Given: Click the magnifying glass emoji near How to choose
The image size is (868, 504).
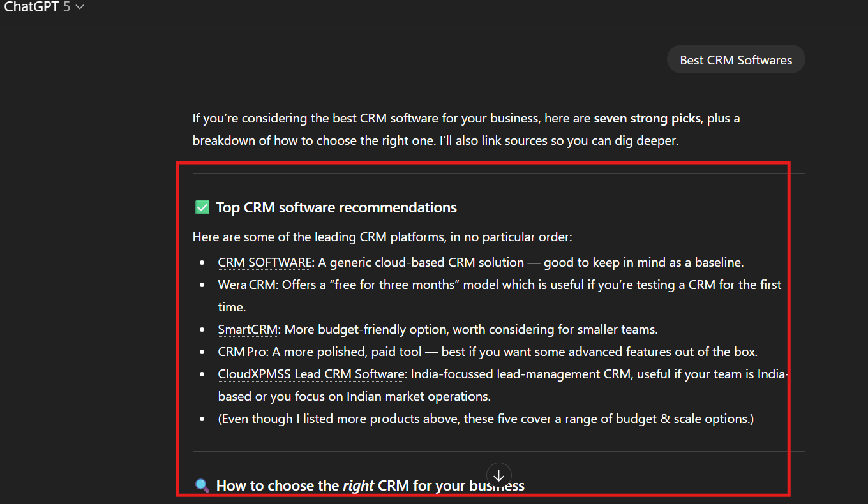Looking at the screenshot, I should pyautogui.click(x=202, y=485).
